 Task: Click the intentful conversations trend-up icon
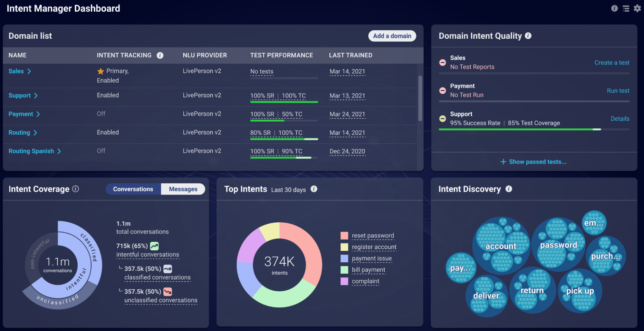click(154, 246)
